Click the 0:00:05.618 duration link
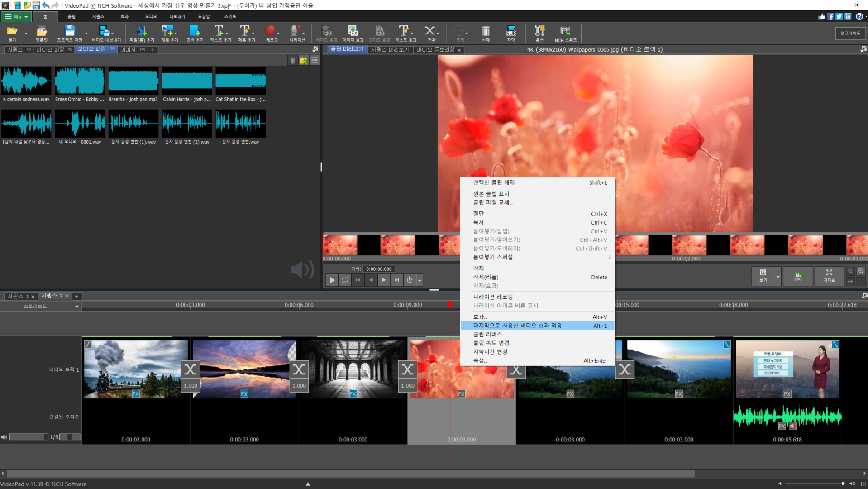Image resolution: width=868 pixels, height=489 pixels. tap(787, 440)
